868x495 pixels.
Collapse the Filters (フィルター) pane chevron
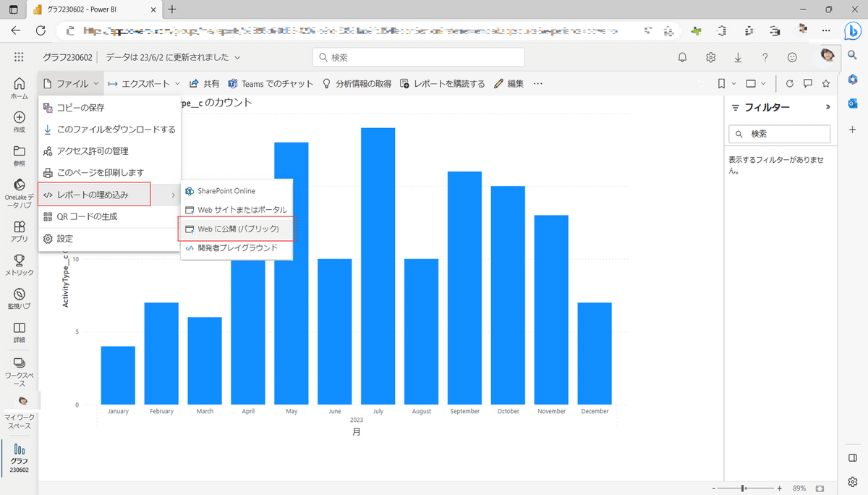click(x=828, y=107)
